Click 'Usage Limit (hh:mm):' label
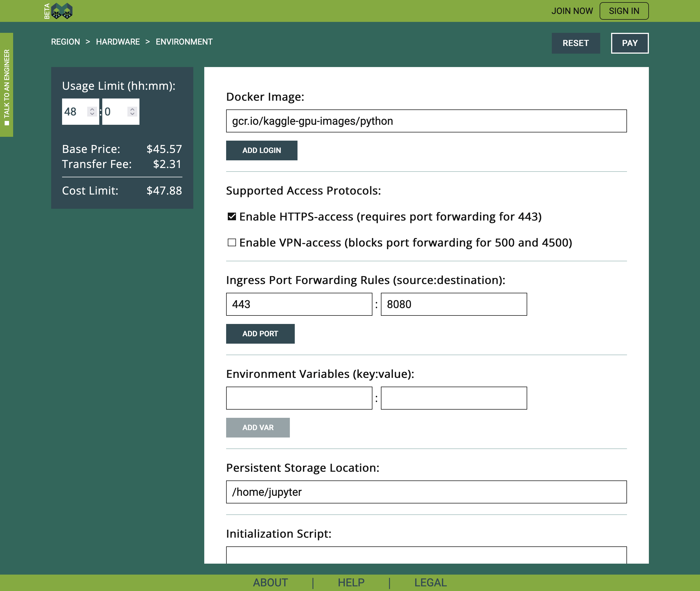This screenshot has width=700, height=591. pos(118,86)
